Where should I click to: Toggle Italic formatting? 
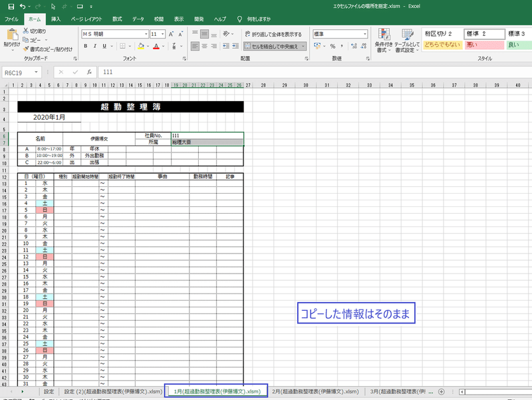tap(95, 46)
